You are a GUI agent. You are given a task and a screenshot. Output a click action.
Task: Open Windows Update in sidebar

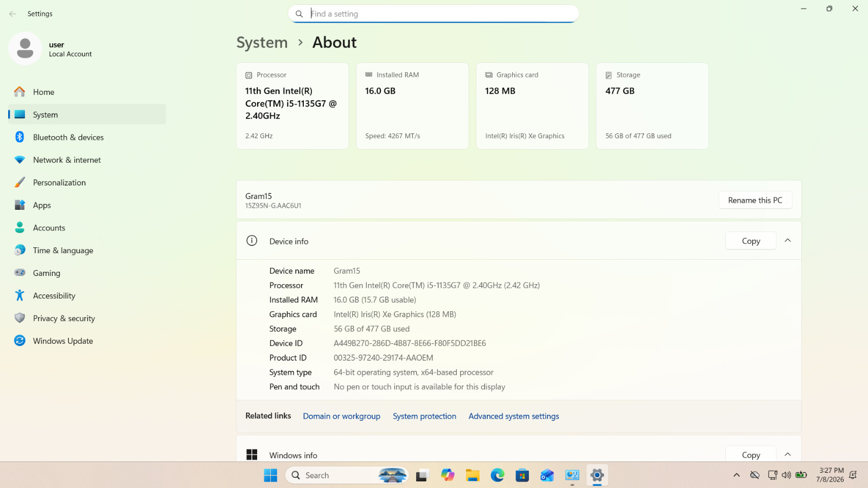click(87, 341)
